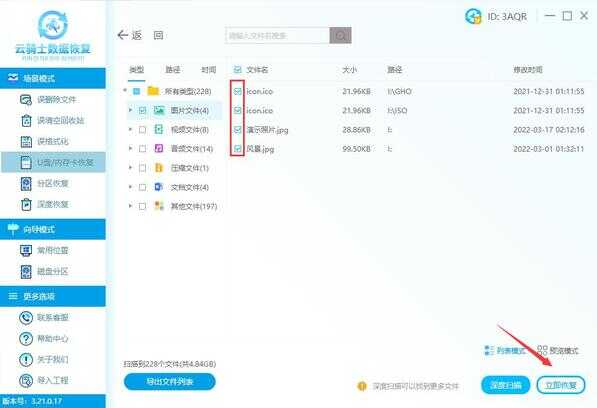Open the 更多选项 section header

53,296
